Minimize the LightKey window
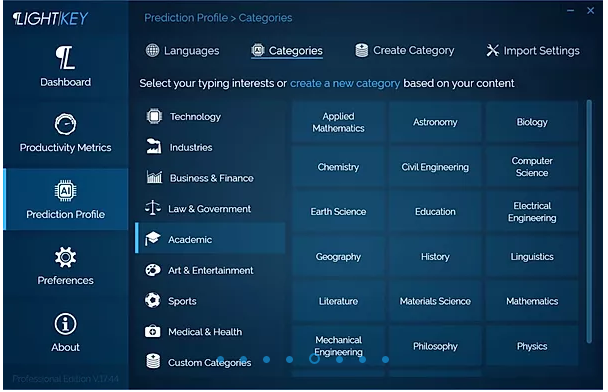Screen dimensions: 608x392 tap(570, 11)
